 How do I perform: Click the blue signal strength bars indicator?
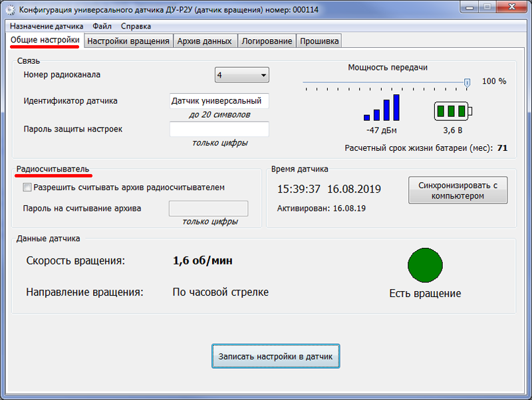pos(382,108)
